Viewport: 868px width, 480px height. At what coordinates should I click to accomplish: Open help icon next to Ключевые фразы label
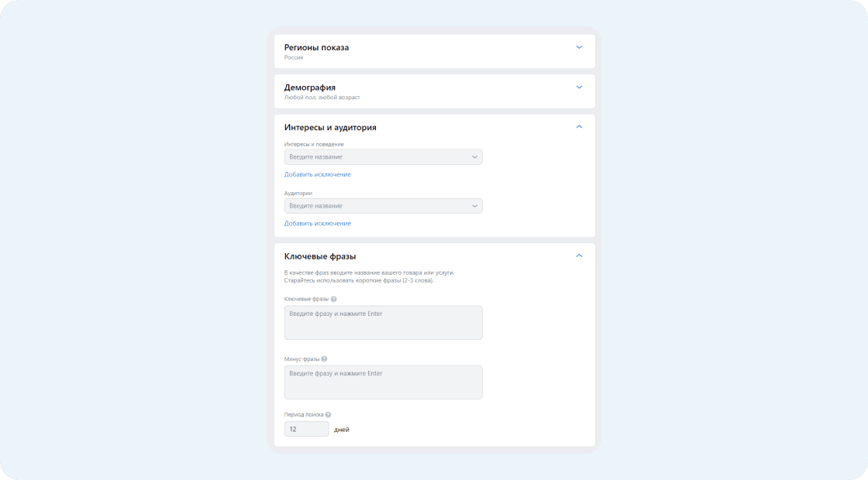pos(334,299)
